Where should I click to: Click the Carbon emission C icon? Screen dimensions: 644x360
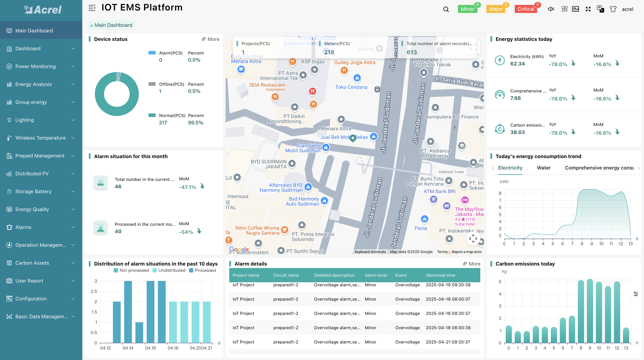500,129
